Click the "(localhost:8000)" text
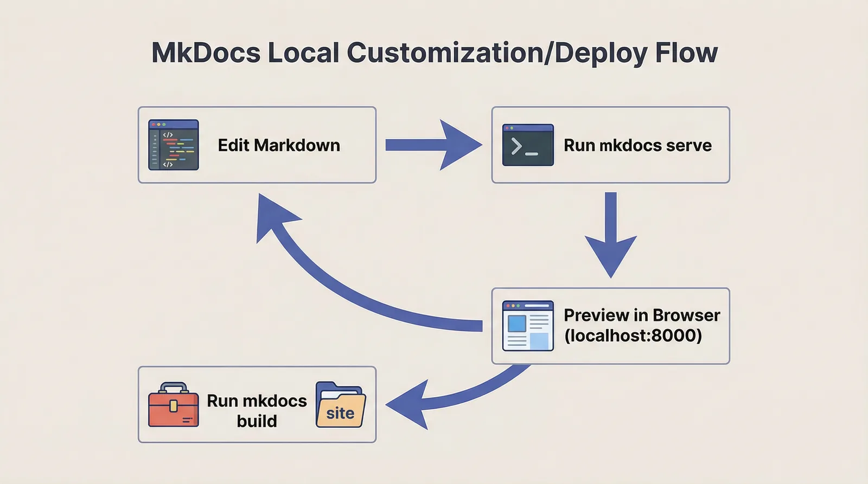868x484 pixels. [633, 335]
